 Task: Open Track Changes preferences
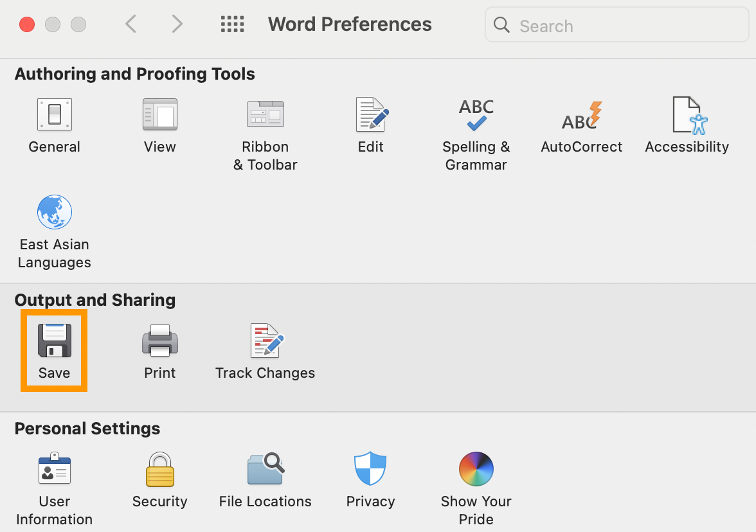[x=265, y=342]
